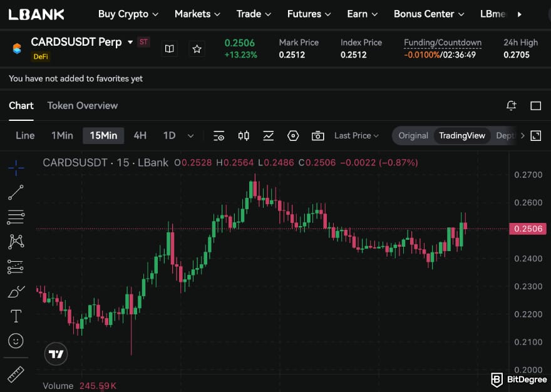The image size is (551, 392).
Task: Click the CARDSUSDT · 15 · LBank chart legend
Action: point(105,162)
